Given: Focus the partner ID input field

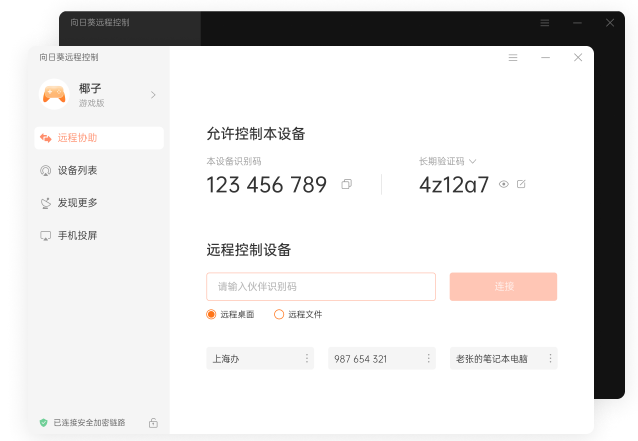Looking at the screenshot, I should tap(321, 286).
